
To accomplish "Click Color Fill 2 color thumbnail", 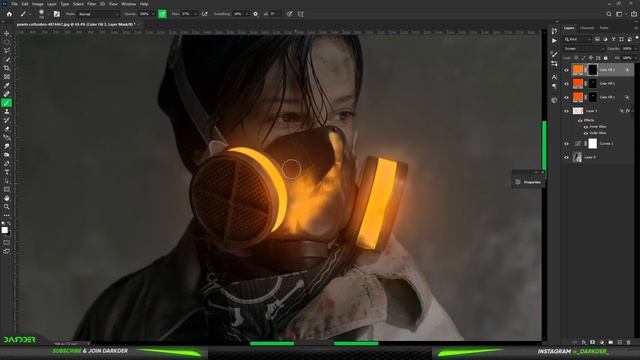I will pos(578,84).
